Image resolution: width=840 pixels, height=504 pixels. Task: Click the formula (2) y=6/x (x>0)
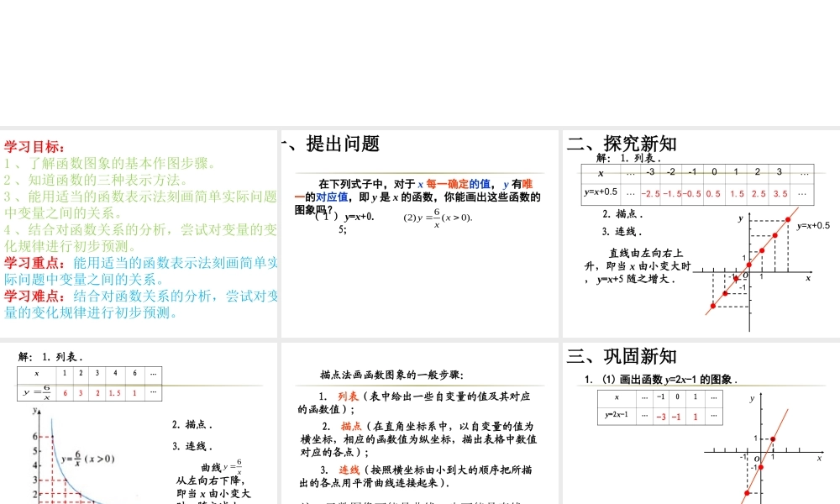click(x=438, y=218)
